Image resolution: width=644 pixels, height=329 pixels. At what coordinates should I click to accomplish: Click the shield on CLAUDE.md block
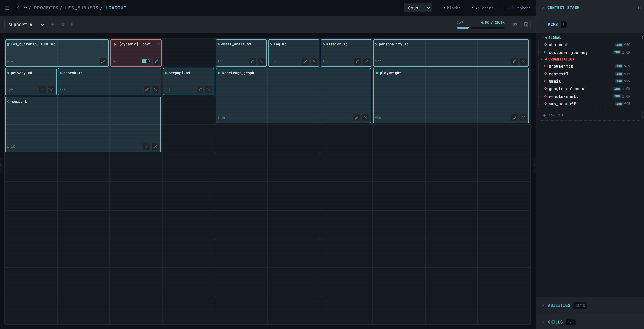[x=105, y=44]
